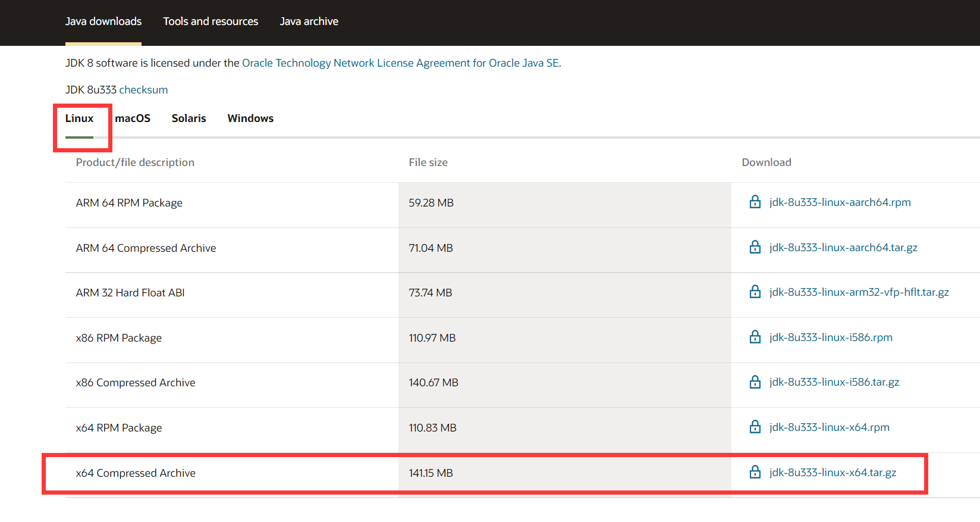Viewport: 980px width, 522px height.
Task: Click the x64 RPM Package description
Action: pos(119,428)
